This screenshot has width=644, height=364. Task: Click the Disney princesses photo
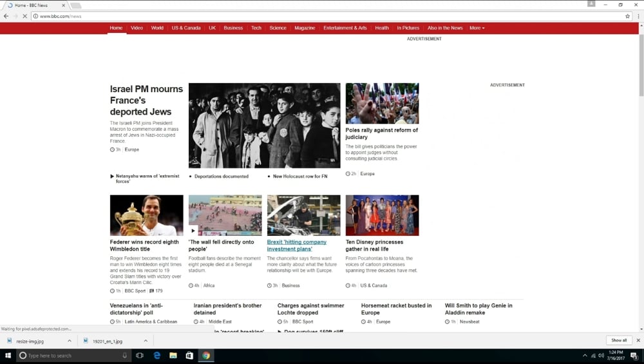pos(382,215)
